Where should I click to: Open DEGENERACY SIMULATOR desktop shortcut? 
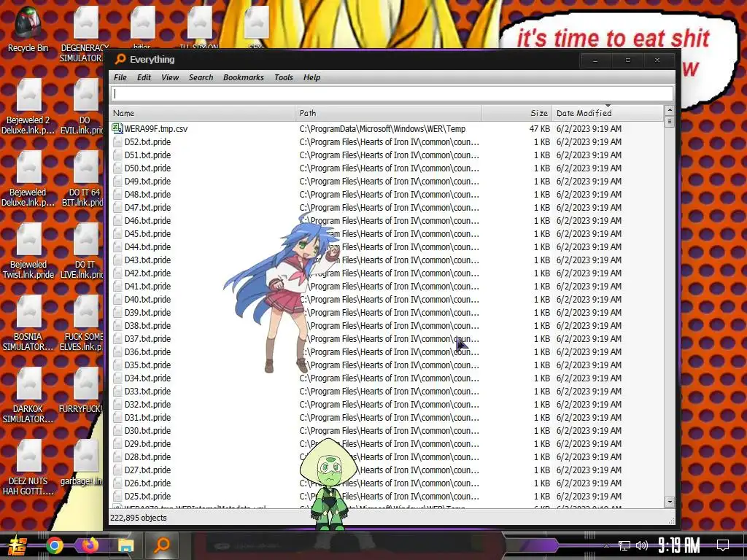[85, 36]
